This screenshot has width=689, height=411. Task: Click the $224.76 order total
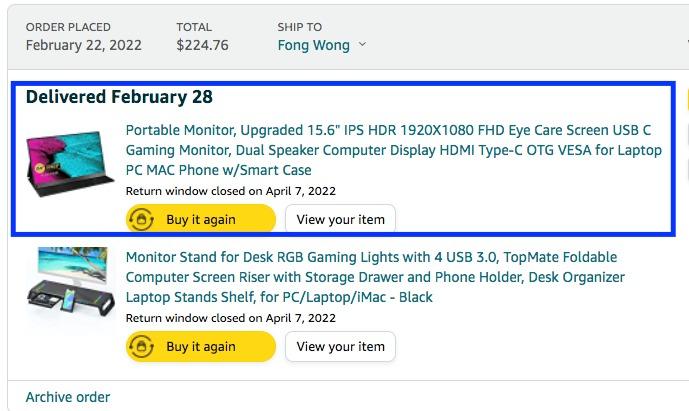pos(202,45)
